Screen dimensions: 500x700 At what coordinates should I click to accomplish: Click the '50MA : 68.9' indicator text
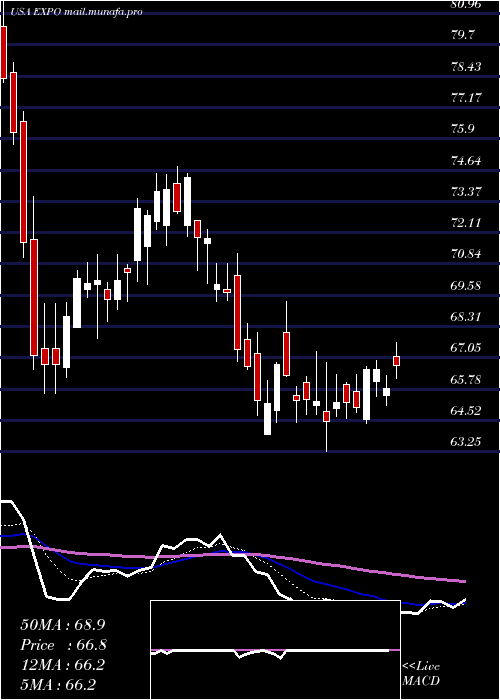coord(62,625)
